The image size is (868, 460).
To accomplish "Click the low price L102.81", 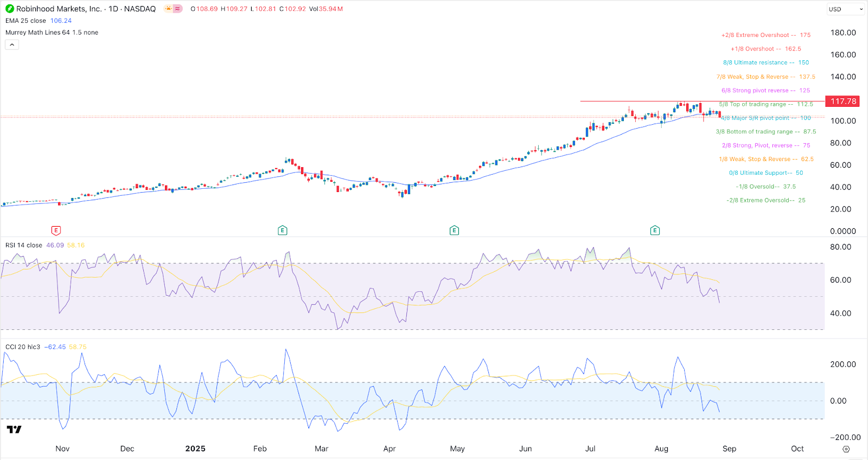I will tap(263, 9).
